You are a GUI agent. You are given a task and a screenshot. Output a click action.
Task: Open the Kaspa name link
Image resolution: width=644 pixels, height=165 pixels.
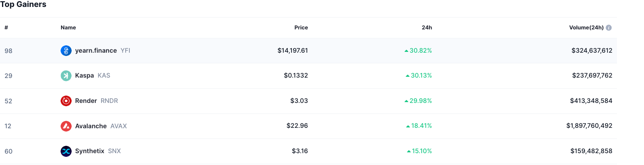tap(84, 76)
